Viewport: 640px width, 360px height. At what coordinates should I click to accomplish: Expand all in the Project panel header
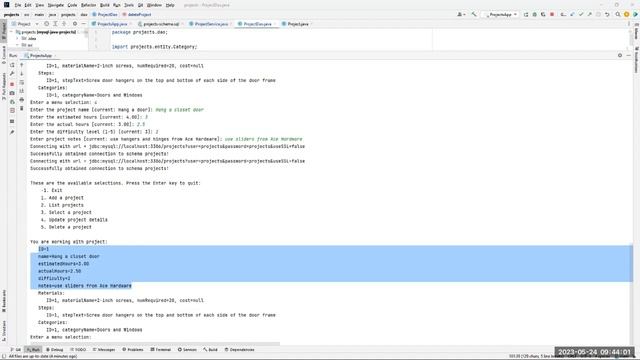tap(56, 24)
